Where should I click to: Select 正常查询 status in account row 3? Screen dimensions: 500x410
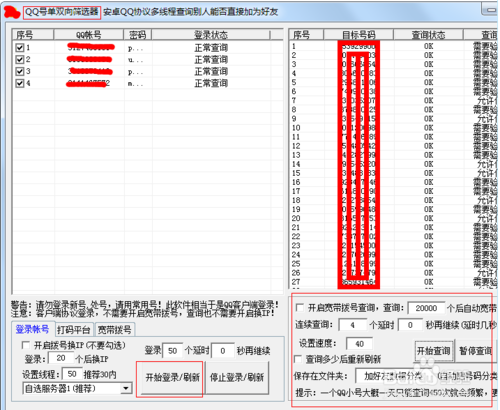211,71
